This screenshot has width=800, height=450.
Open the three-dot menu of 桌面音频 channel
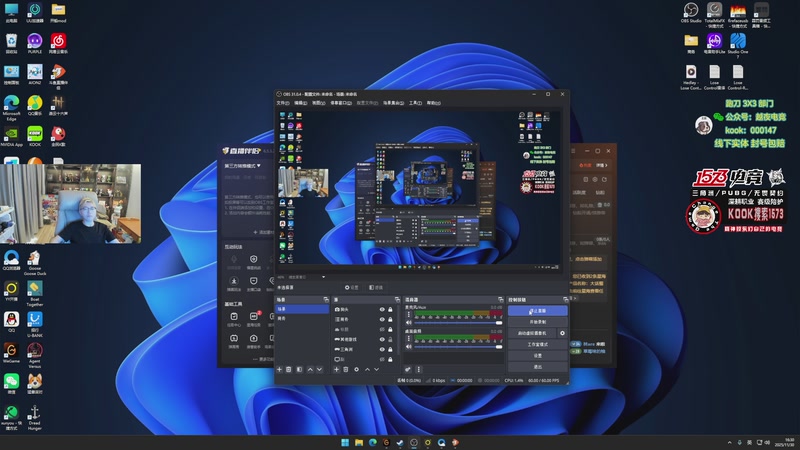(x=409, y=339)
